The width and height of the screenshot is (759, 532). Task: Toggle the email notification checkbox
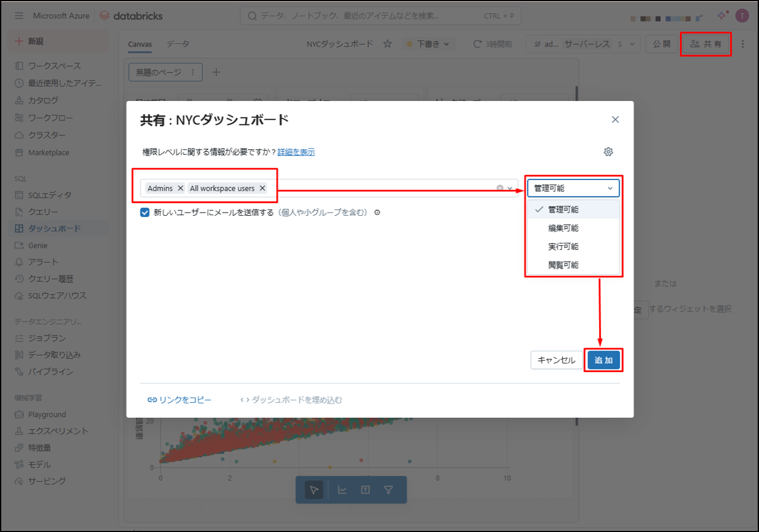point(146,213)
